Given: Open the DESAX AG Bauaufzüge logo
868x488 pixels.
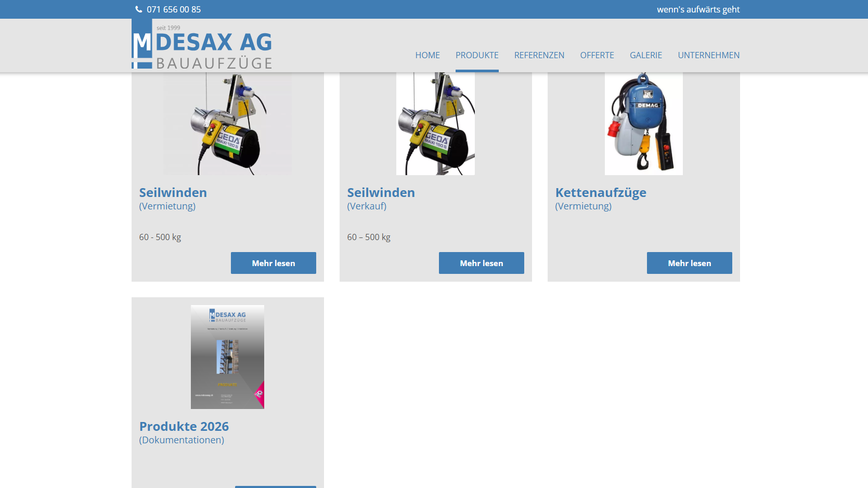Looking at the screenshot, I should pos(202,45).
